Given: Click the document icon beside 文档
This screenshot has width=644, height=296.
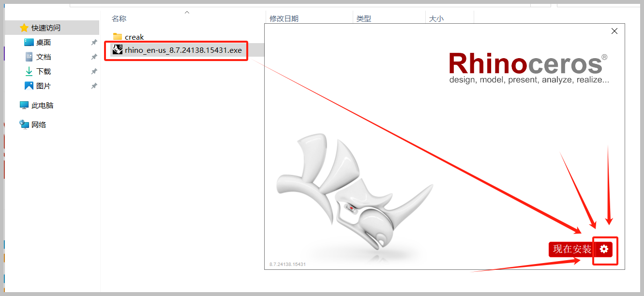Looking at the screenshot, I should click(29, 57).
